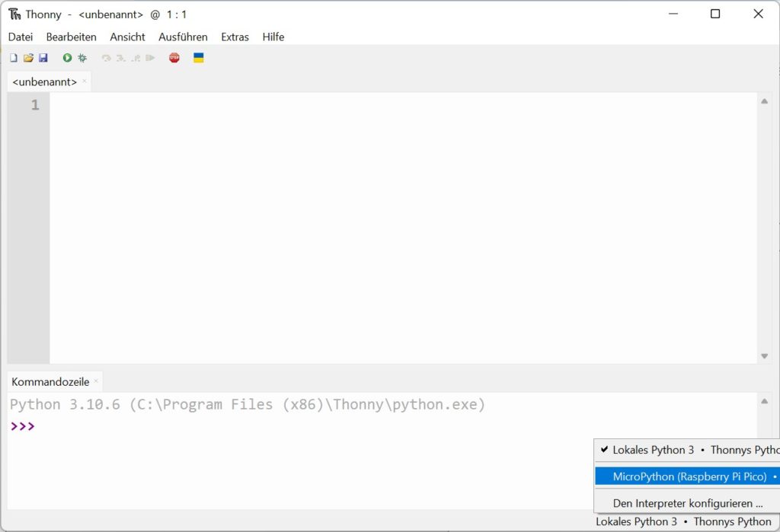Close the <unbenannt> editor tab
The width and height of the screenshot is (780, 532).
point(85,81)
